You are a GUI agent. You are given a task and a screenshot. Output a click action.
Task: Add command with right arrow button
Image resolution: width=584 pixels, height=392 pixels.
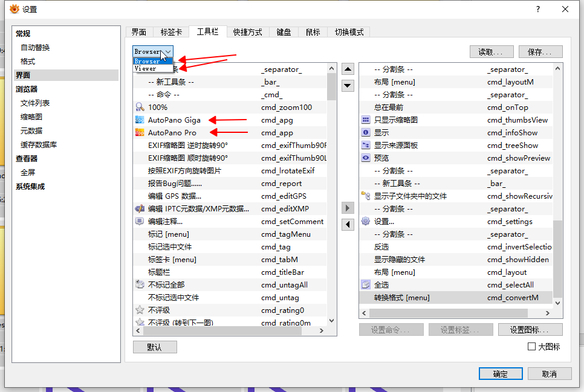[348, 208]
